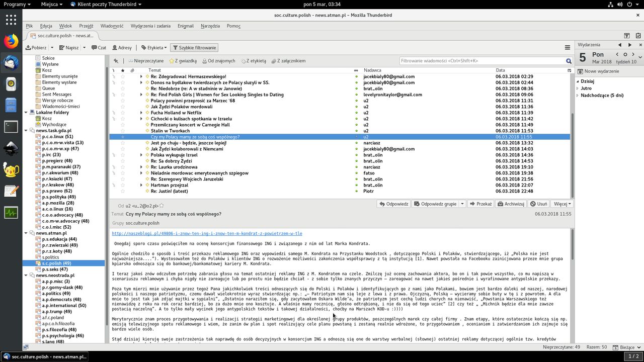This screenshot has height=362, width=644.
Task: Click the search magnifier in filter box
Action: [569, 61]
